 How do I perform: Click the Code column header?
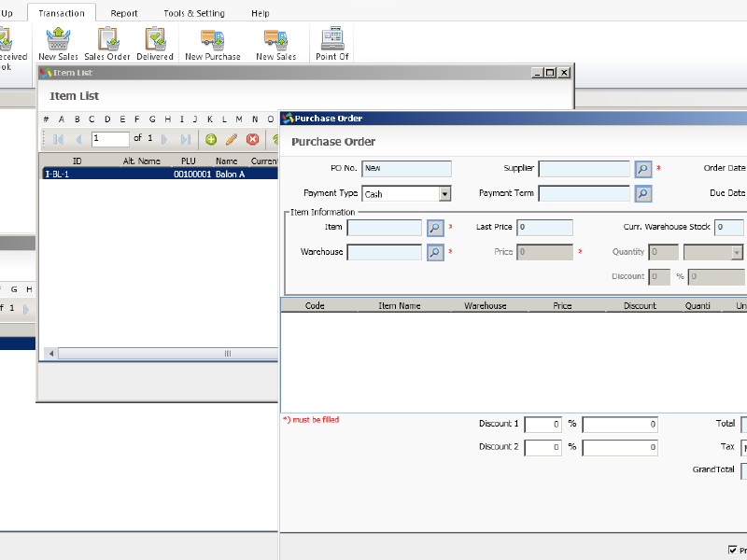315,306
